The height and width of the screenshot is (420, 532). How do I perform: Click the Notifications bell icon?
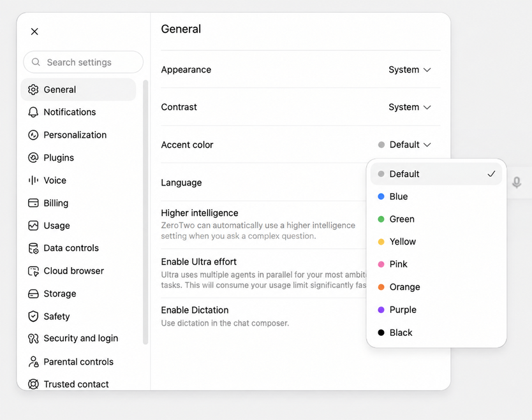(x=33, y=112)
